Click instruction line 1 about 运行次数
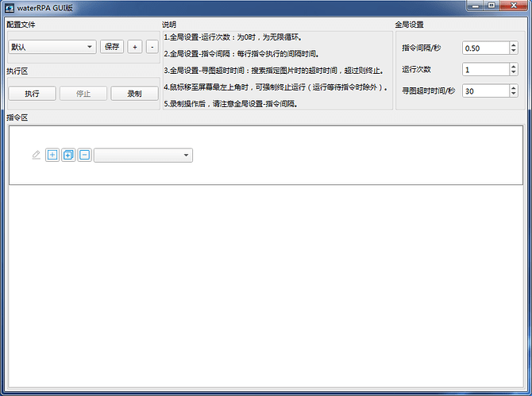532x396 pixels. coord(233,37)
